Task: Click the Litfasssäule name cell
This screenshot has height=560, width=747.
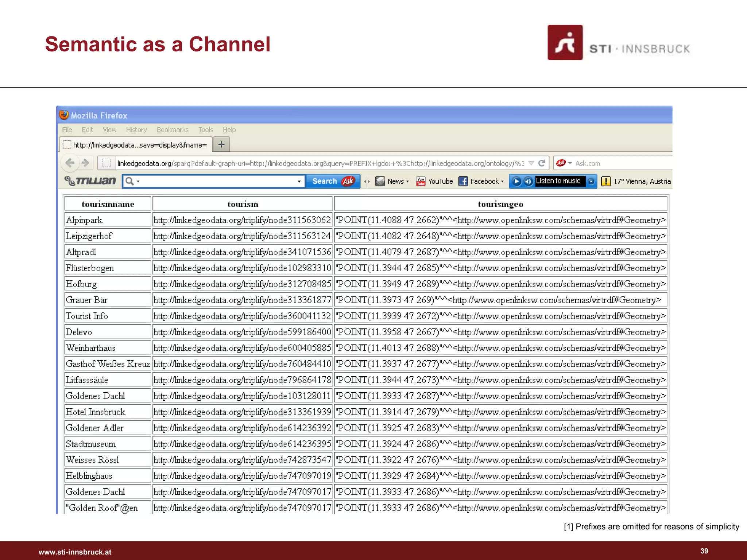Action: pyautogui.click(x=108, y=380)
